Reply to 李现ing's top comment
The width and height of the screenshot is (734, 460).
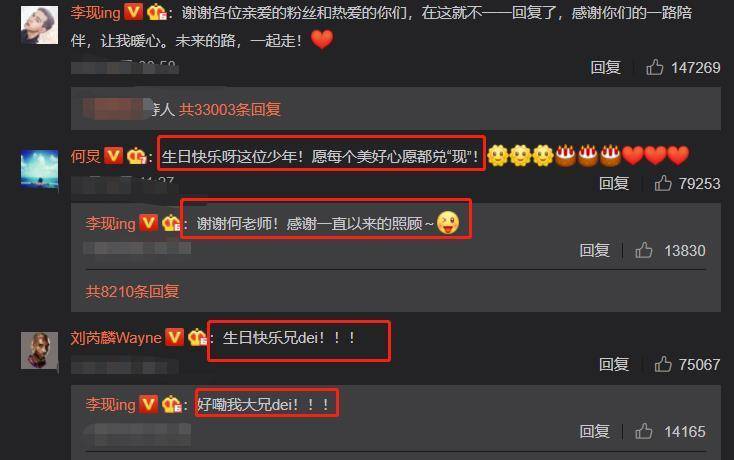click(605, 67)
